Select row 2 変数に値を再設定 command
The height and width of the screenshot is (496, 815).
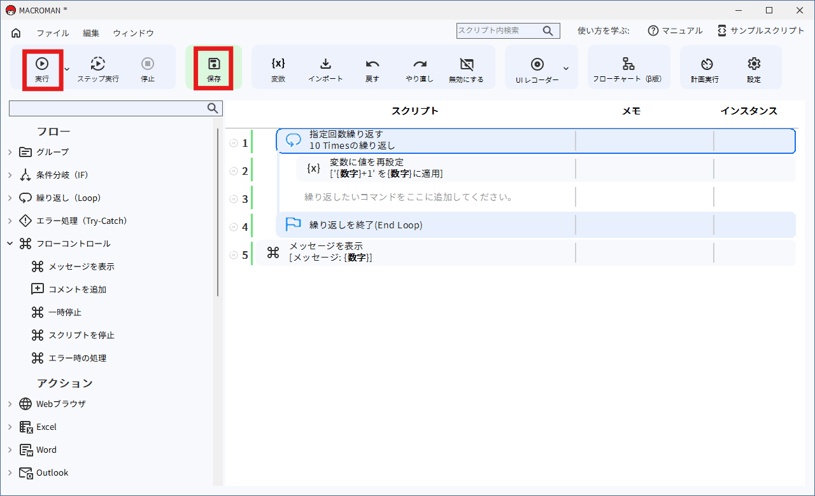(546, 169)
